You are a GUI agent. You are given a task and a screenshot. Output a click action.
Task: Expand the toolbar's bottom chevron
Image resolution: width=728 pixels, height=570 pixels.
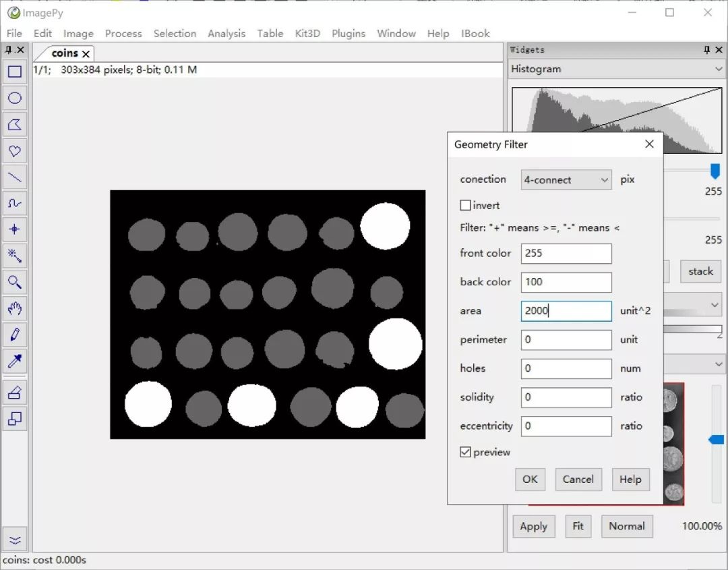(15, 540)
